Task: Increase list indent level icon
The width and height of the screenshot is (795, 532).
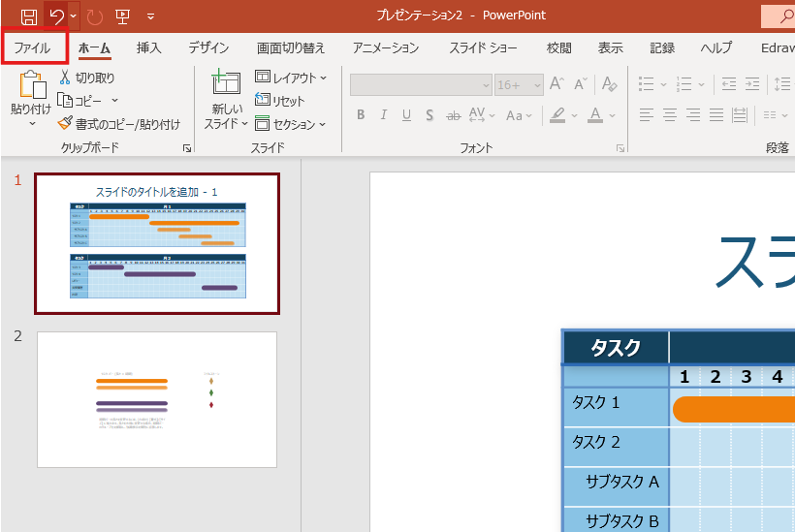Action: 752,84
